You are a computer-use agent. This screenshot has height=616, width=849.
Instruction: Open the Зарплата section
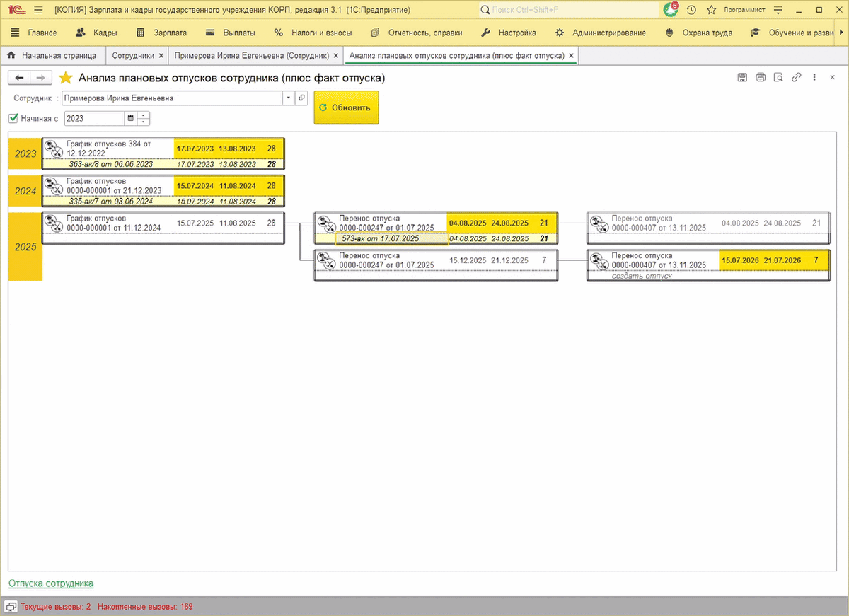click(161, 33)
